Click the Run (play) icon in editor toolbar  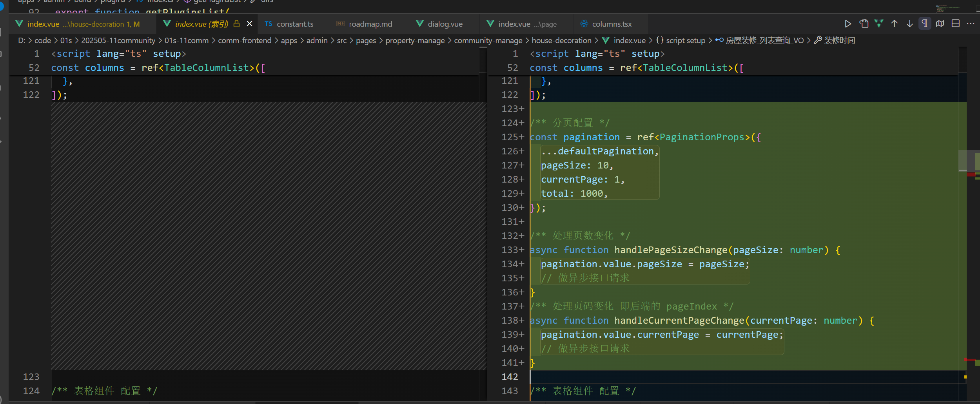click(848, 24)
